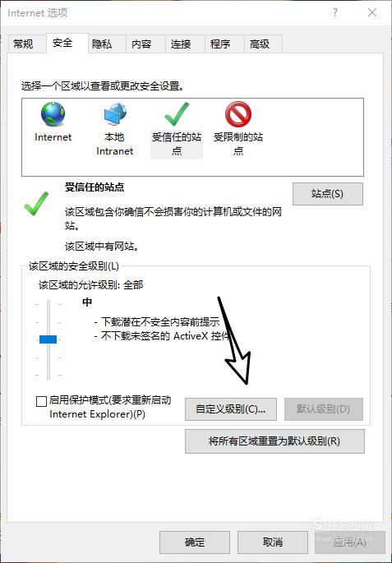Select the 本地 Intranet zone icon

pyautogui.click(x=114, y=114)
